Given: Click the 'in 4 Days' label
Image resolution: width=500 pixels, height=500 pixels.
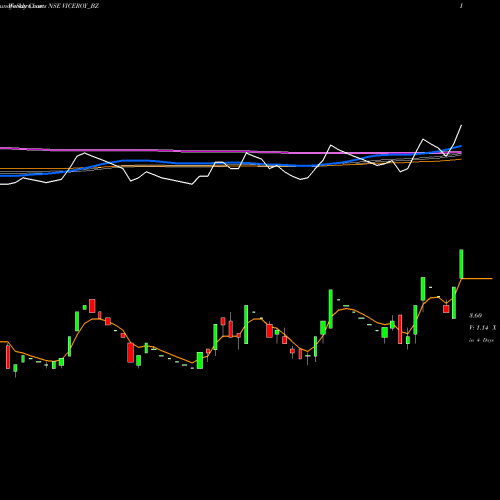Looking at the screenshot, I should pos(481,340).
